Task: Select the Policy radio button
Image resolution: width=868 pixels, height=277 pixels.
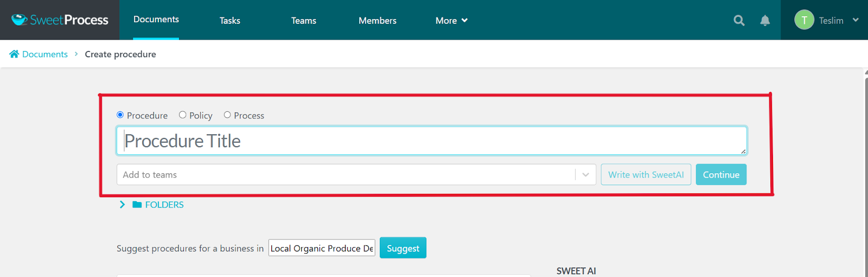Action: point(183,115)
